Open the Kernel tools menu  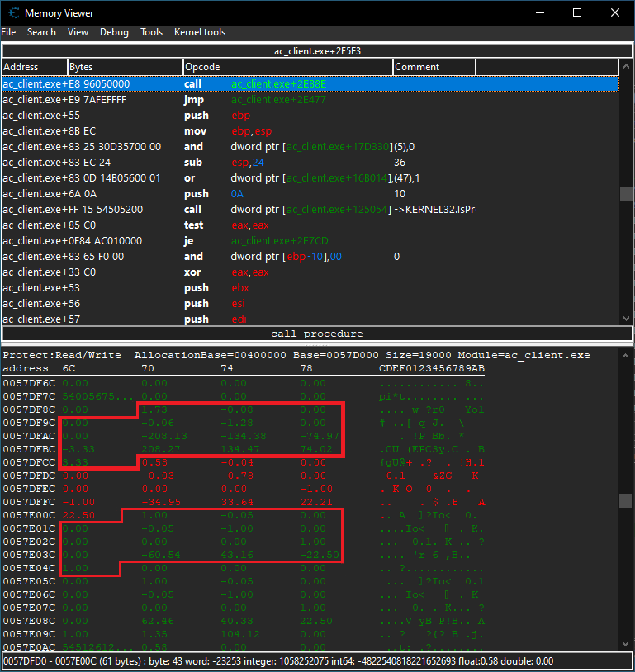[x=199, y=32]
